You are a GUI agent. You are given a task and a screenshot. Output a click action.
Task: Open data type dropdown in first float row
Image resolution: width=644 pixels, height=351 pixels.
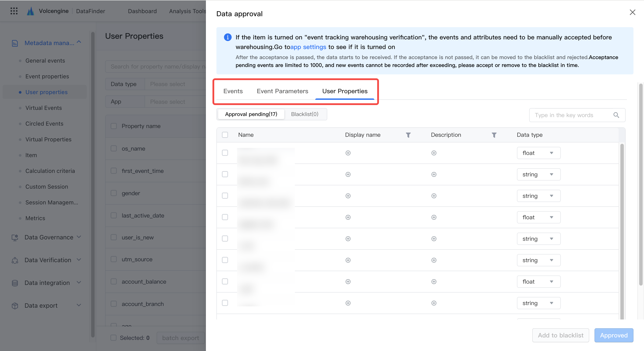click(x=538, y=153)
